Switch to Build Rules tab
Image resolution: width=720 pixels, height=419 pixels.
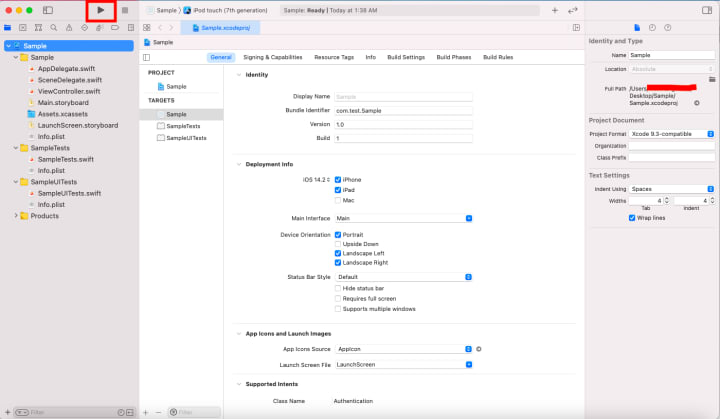pyautogui.click(x=498, y=57)
